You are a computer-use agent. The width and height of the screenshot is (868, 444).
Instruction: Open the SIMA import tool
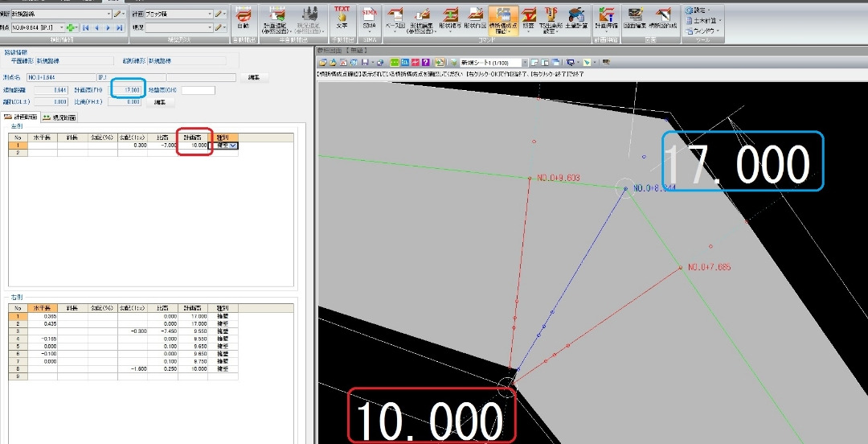pyautogui.click(x=369, y=18)
